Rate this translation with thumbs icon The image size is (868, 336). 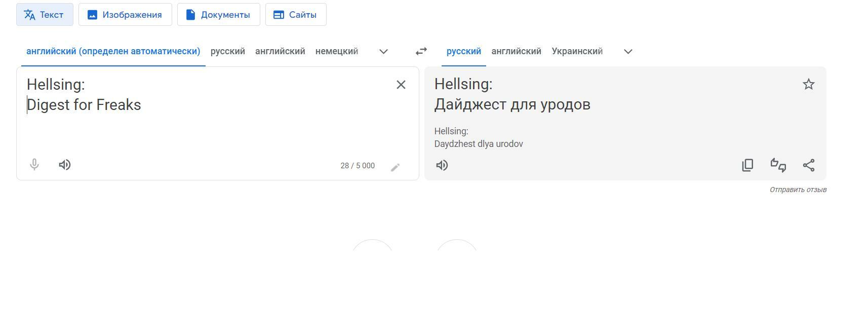click(x=778, y=165)
